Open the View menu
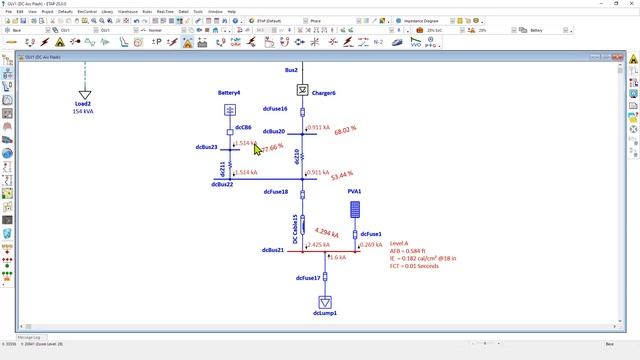This screenshot has width=640, height=360. (x=32, y=12)
